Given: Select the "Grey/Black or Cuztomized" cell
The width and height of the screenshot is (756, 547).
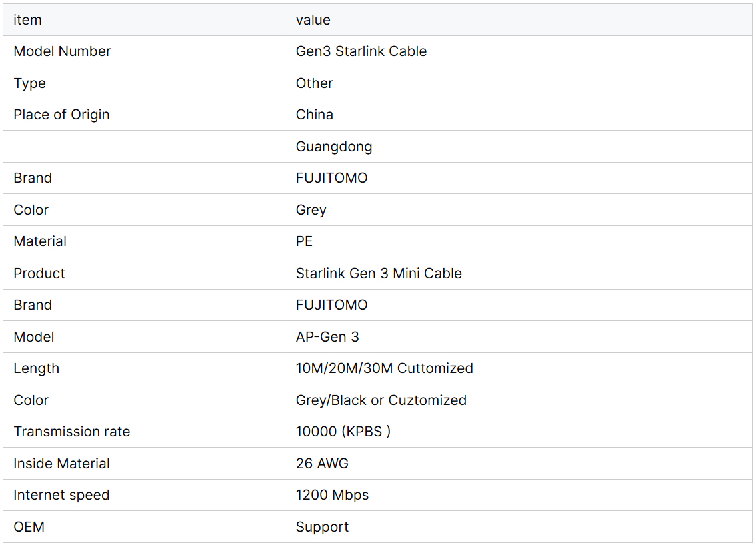Looking at the screenshot, I should click(381, 400).
